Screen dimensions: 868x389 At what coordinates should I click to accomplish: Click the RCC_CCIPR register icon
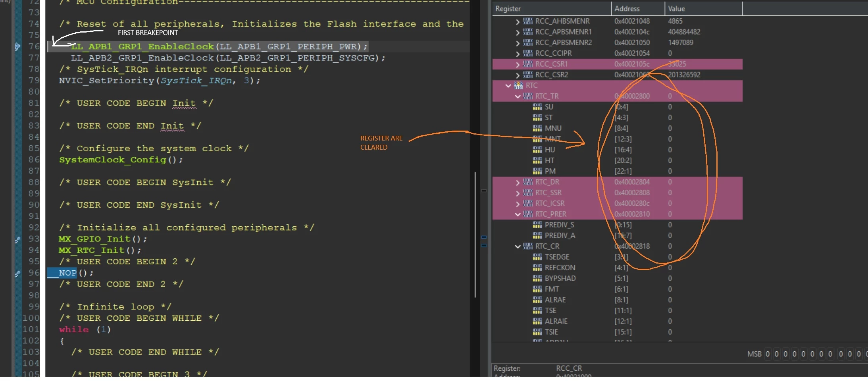528,53
